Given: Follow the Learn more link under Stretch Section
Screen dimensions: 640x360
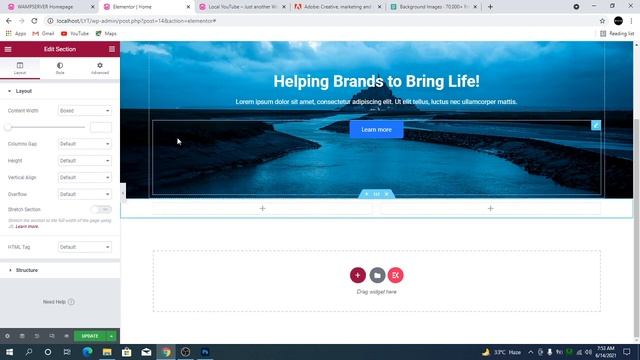Looking at the screenshot, I should click(27, 227).
